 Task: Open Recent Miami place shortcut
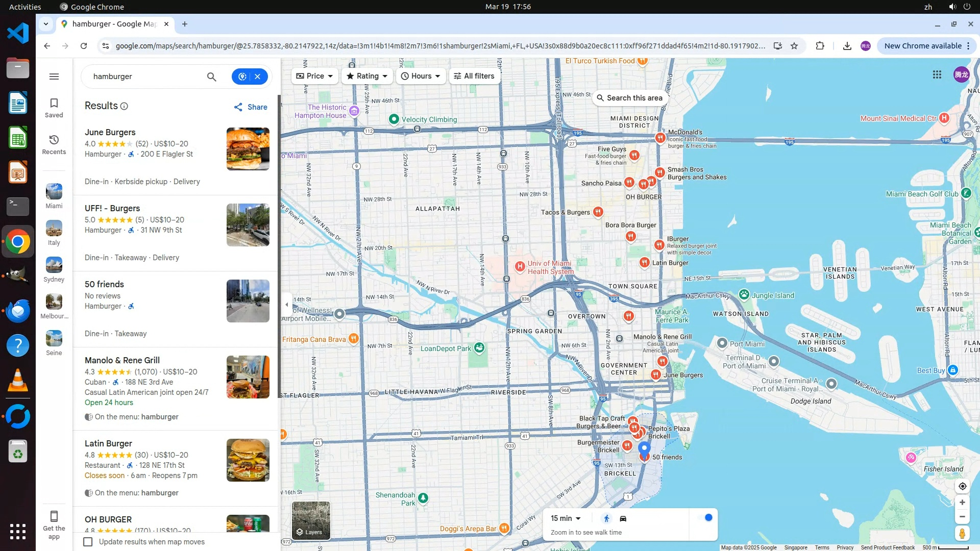[x=54, y=196]
